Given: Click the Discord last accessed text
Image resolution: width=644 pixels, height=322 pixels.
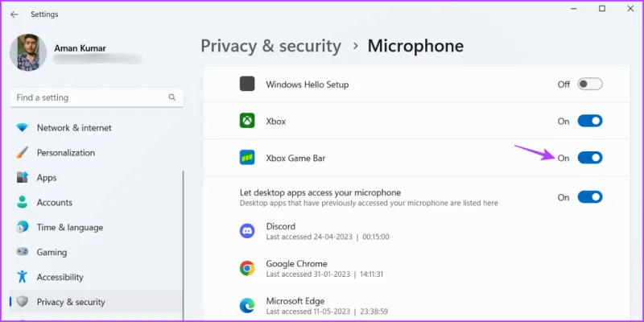Looking at the screenshot, I should 328,237.
